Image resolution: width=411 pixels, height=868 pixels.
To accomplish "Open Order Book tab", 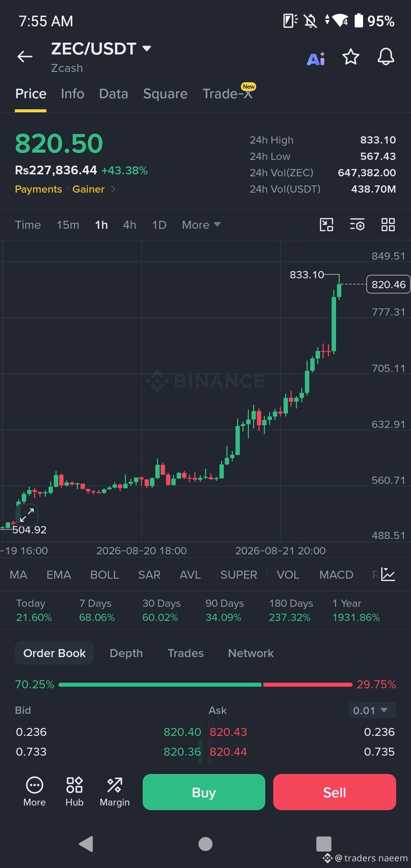I will pos(54,653).
